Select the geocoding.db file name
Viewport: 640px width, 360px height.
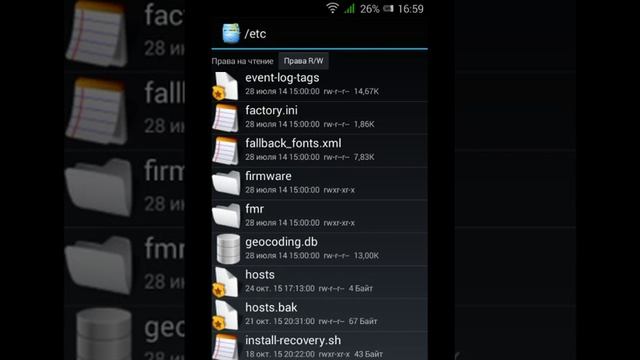281,242
